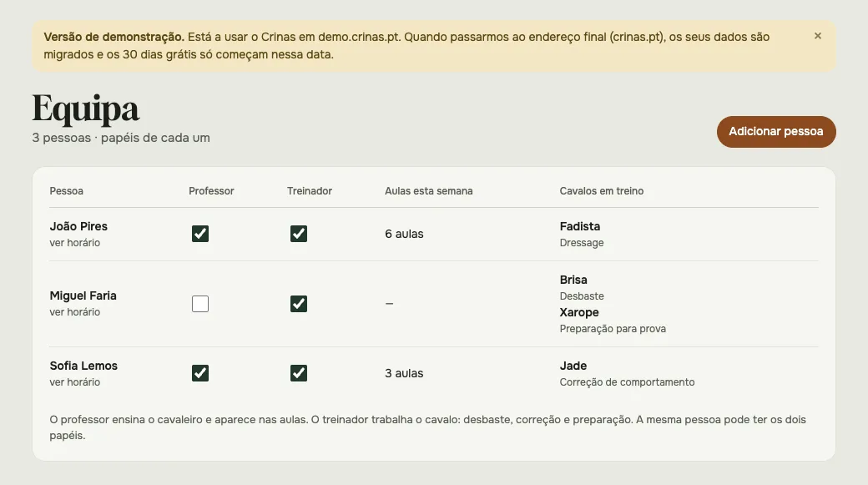Uncheck Treinador for Miguel Faria
The image size is (868, 485).
[299, 303]
